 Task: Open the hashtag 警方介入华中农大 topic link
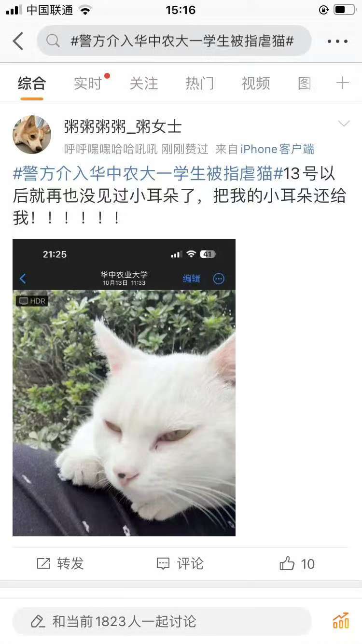pos(148,173)
